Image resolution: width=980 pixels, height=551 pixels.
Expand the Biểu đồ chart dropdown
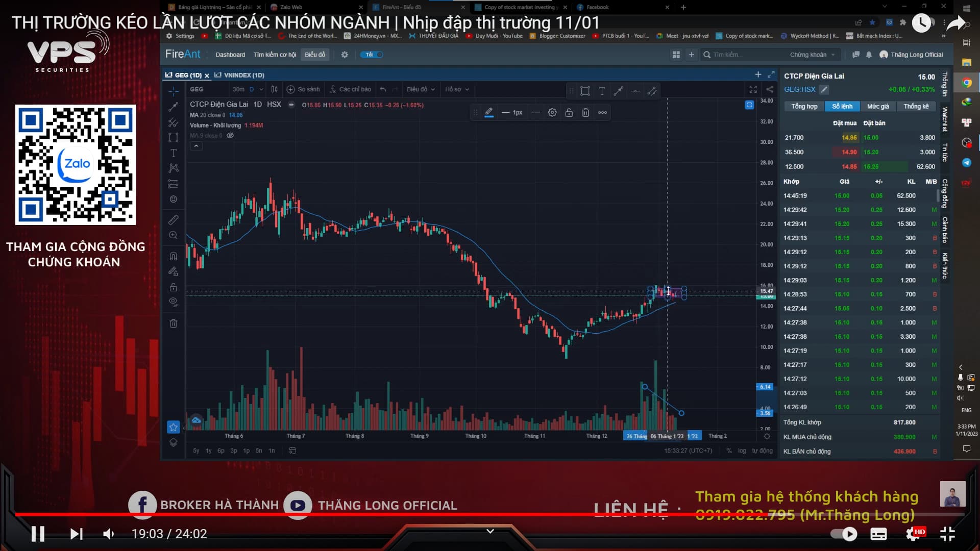(421, 89)
